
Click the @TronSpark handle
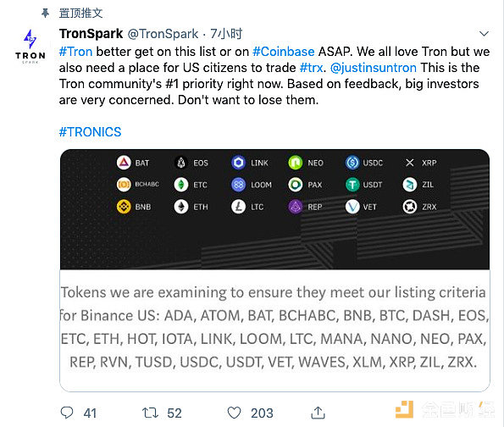click(x=163, y=34)
